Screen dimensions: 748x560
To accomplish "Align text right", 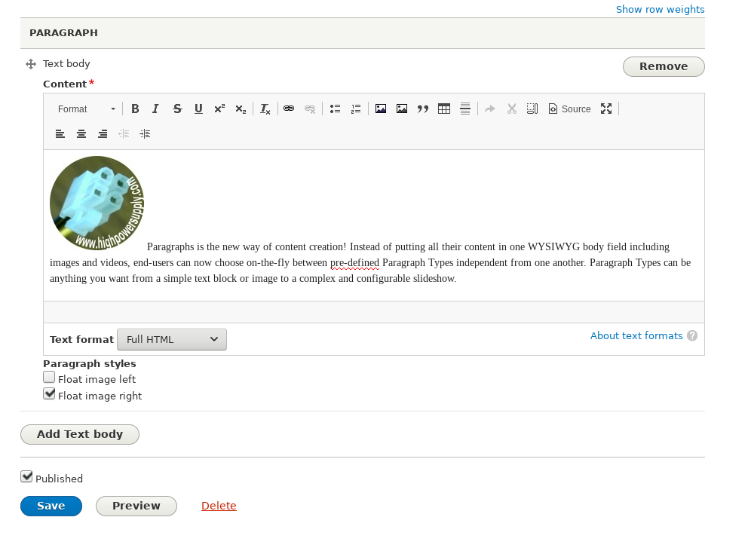I will coord(103,133).
